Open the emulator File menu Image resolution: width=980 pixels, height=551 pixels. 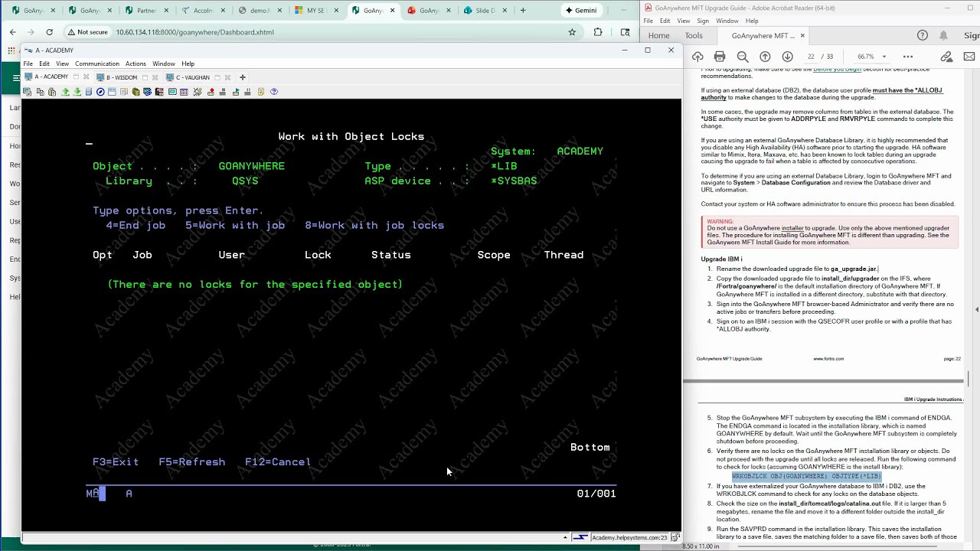pyautogui.click(x=28, y=64)
